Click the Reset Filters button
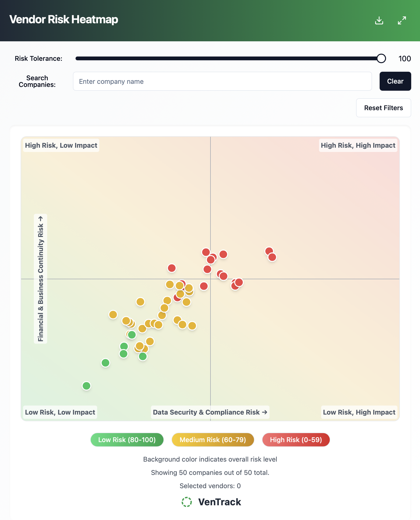Image resolution: width=420 pixels, height=520 pixels. point(383,108)
